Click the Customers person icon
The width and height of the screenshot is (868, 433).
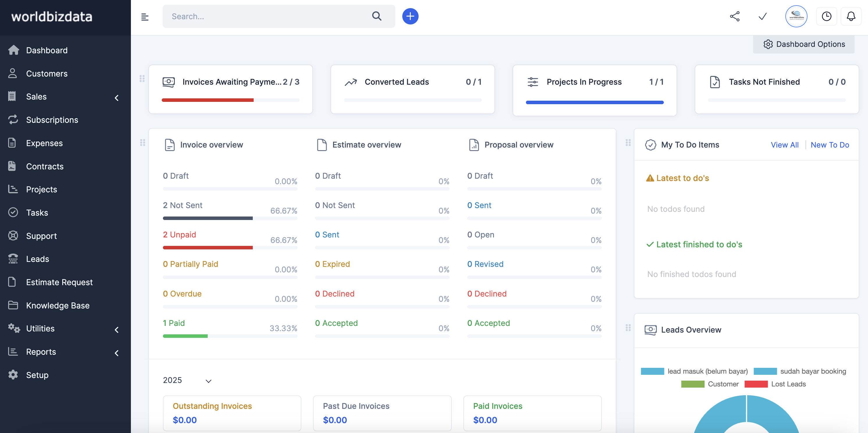pos(13,73)
